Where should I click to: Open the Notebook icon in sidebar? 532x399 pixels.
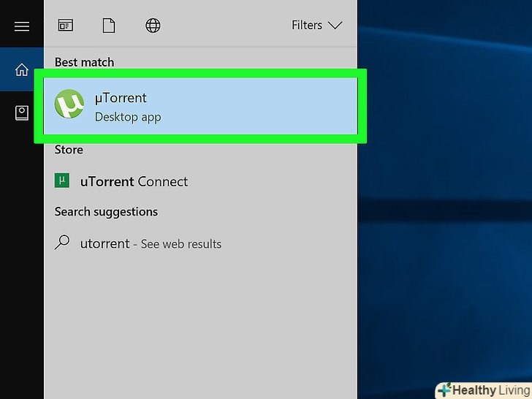point(22,113)
